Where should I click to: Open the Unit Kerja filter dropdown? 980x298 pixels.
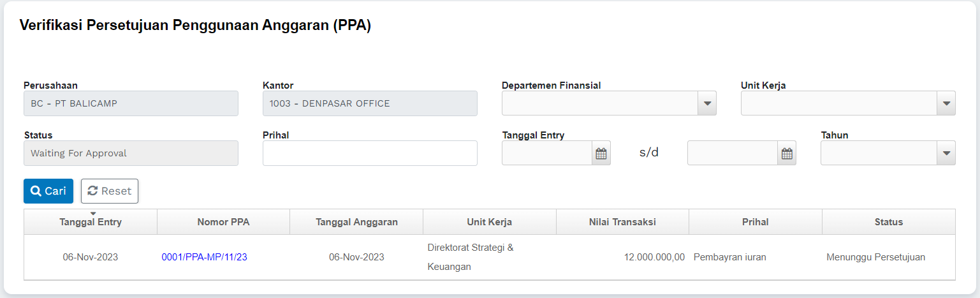(946, 103)
